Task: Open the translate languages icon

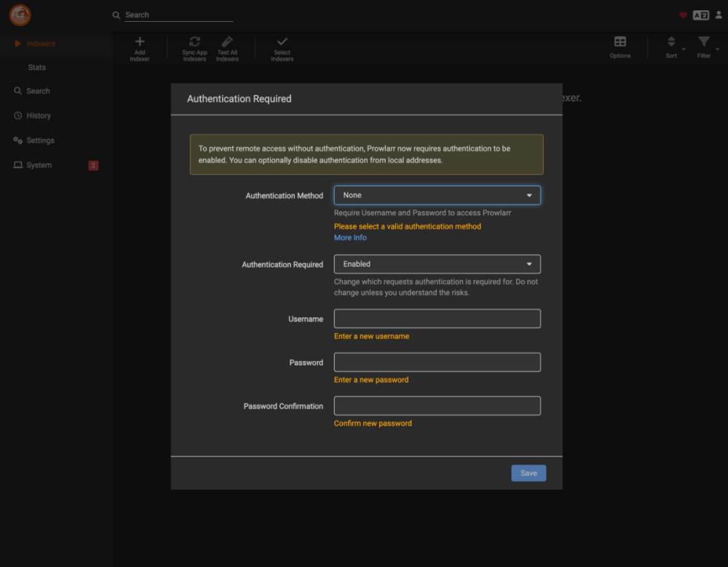Action: point(700,15)
